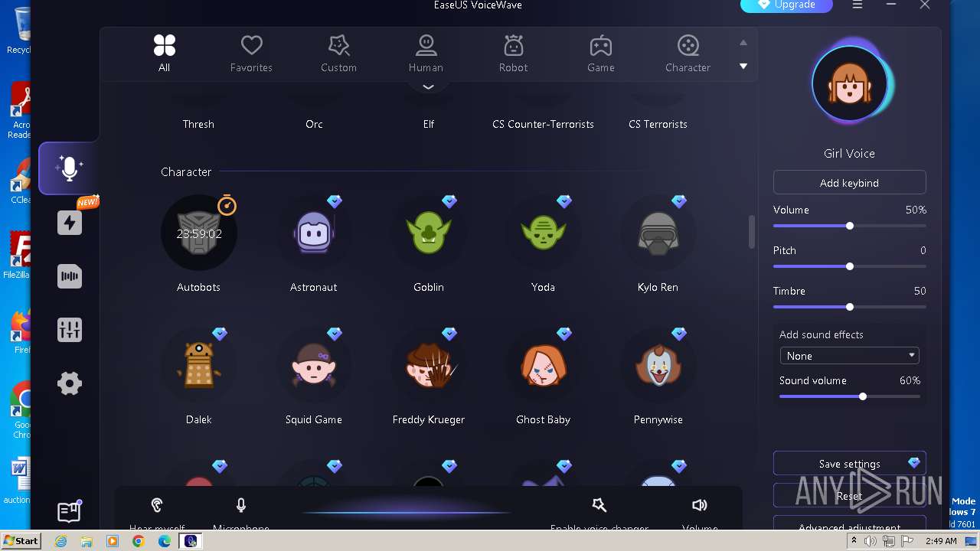Open the Custom voices tab
980x551 pixels.
pyautogui.click(x=338, y=54)
